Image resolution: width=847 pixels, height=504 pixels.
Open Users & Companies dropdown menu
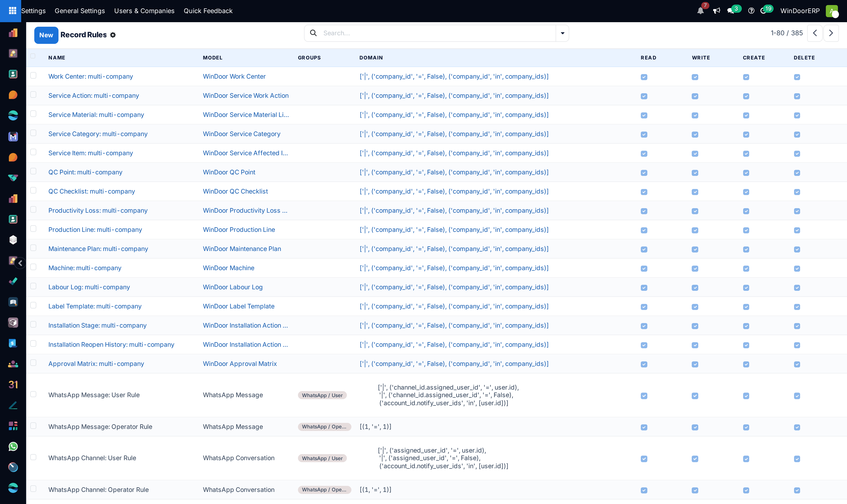[144, 11]
